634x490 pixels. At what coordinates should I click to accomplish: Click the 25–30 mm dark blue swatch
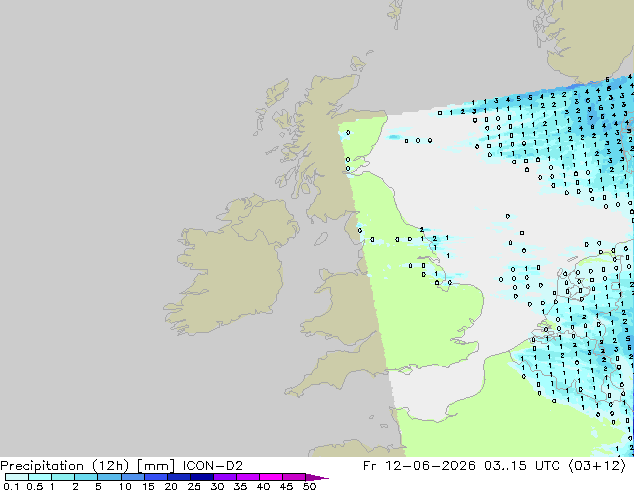click(202, 477)
